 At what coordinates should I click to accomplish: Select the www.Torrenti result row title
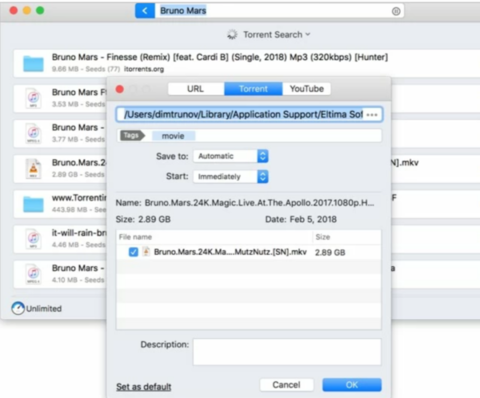coord(79,198)
